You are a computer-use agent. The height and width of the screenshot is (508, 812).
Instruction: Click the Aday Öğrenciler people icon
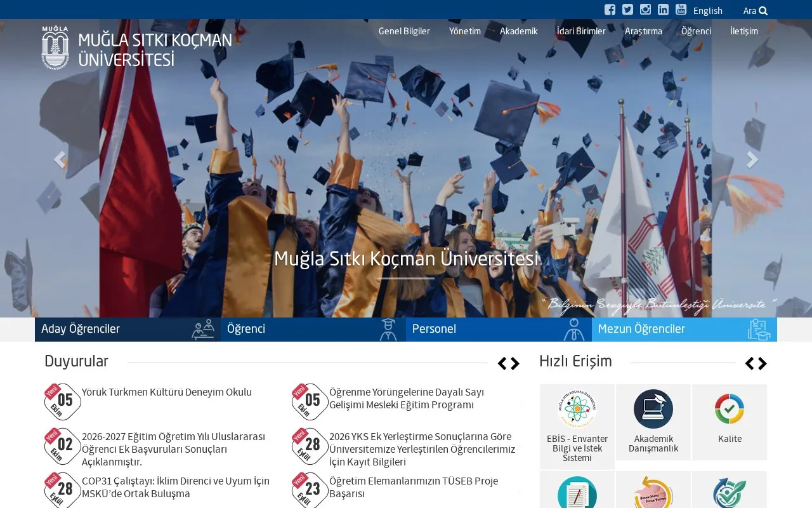[x=203, y=330]
